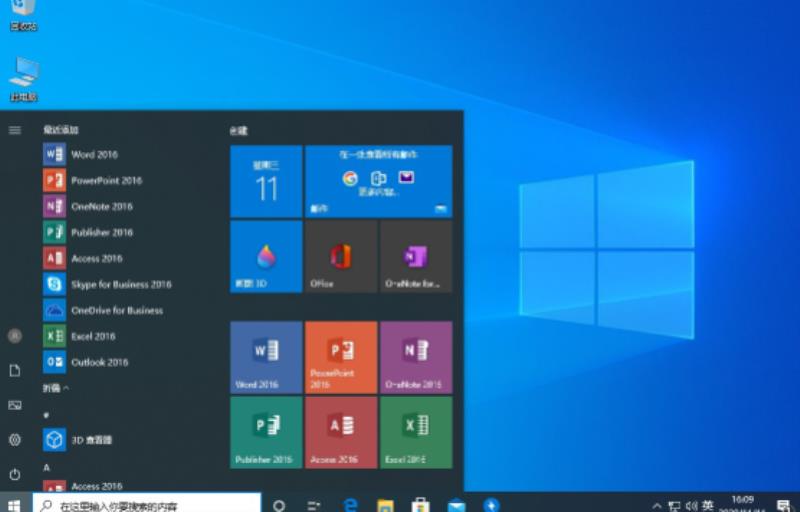This screenshot has height=512, width=800.
Task: Open OneNote 2016 in the recently added list
Action: (117, 206)
